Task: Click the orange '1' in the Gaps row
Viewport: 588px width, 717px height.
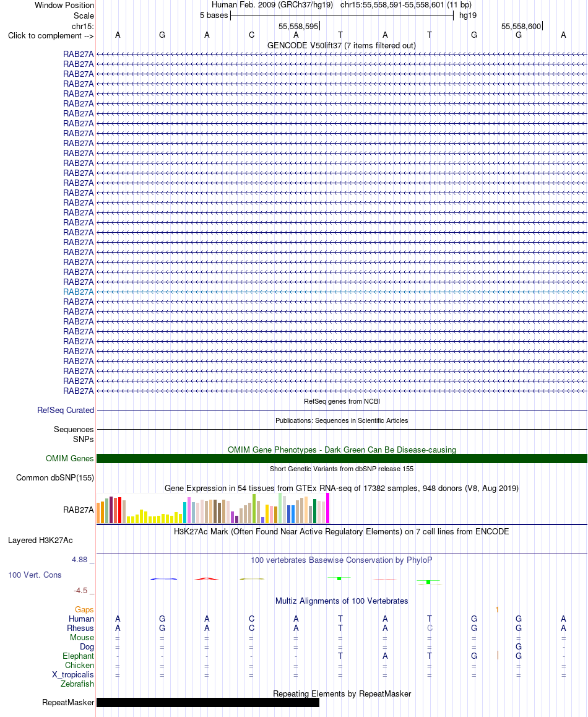Action: (x=497, y=609)
